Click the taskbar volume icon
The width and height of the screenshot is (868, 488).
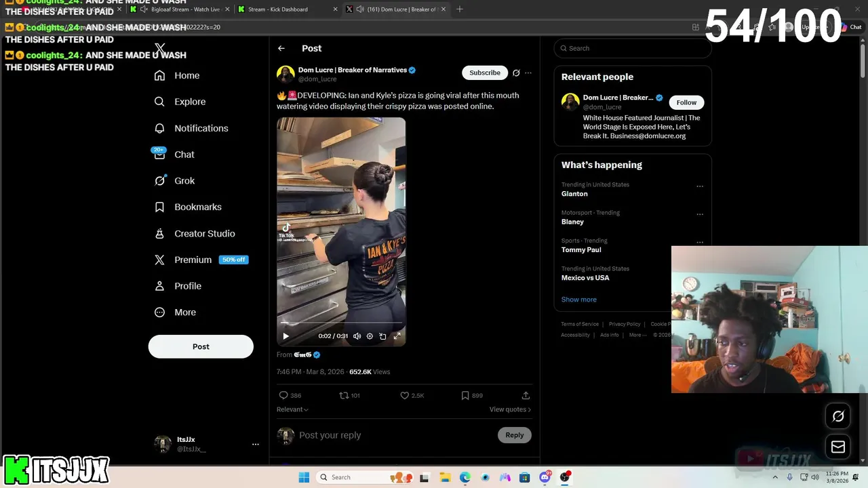pyautogui.click(x=816, y=477)
